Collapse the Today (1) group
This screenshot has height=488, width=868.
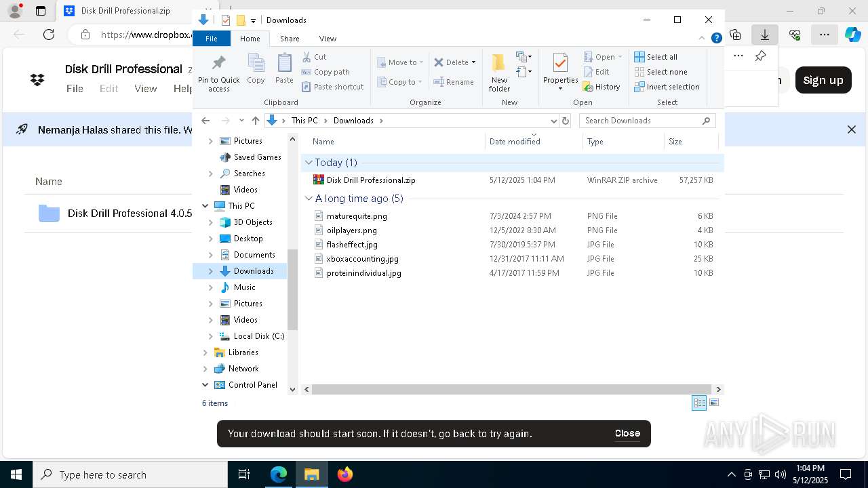click(x=309, y=163)
